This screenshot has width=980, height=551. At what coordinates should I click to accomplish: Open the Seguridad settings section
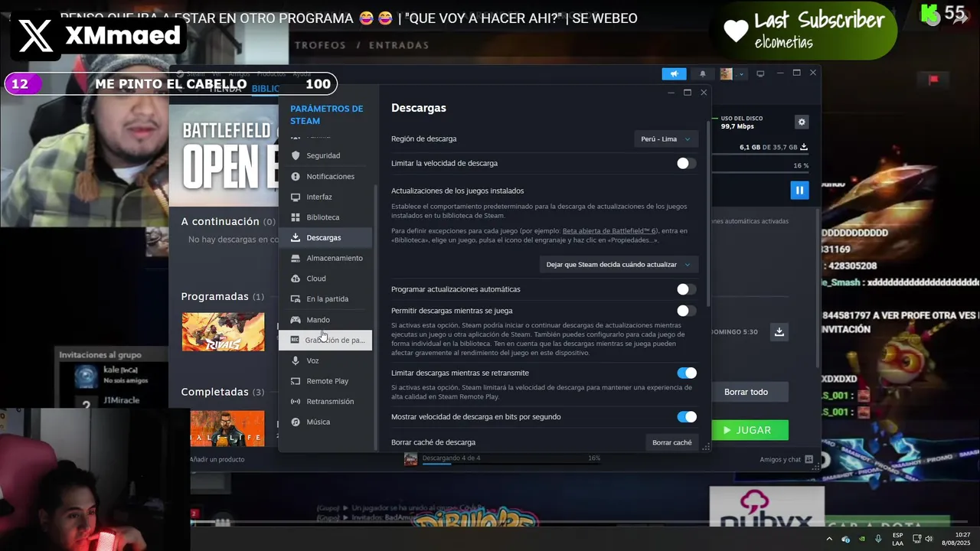[x=325, y=155]
